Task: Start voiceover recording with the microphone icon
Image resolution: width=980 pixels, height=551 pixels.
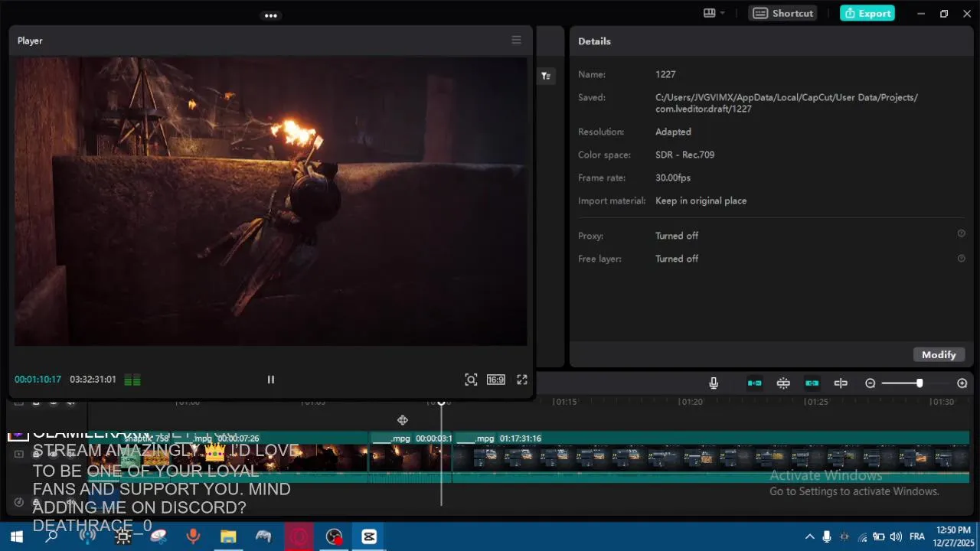Action: (x=714, y=383)
